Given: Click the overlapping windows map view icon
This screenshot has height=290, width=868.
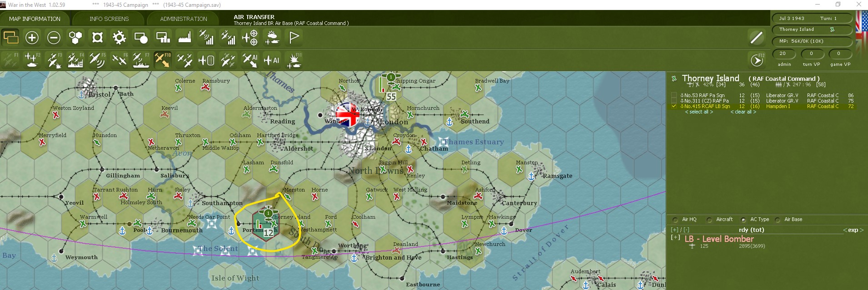Looking at the screenshot, I should (10, 37).
